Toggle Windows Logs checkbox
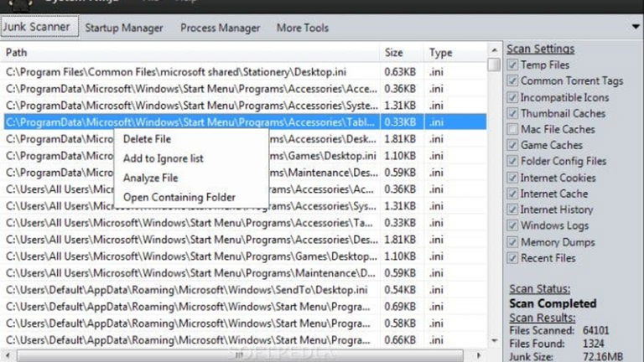The image size is (644, 362). [x=512, y=225]
